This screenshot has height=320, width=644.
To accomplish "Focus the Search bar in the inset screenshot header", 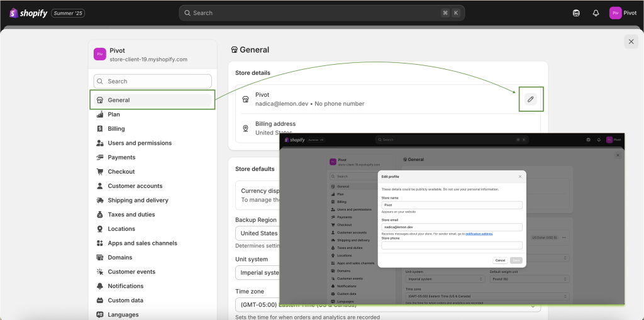I will tap(452, 140).
